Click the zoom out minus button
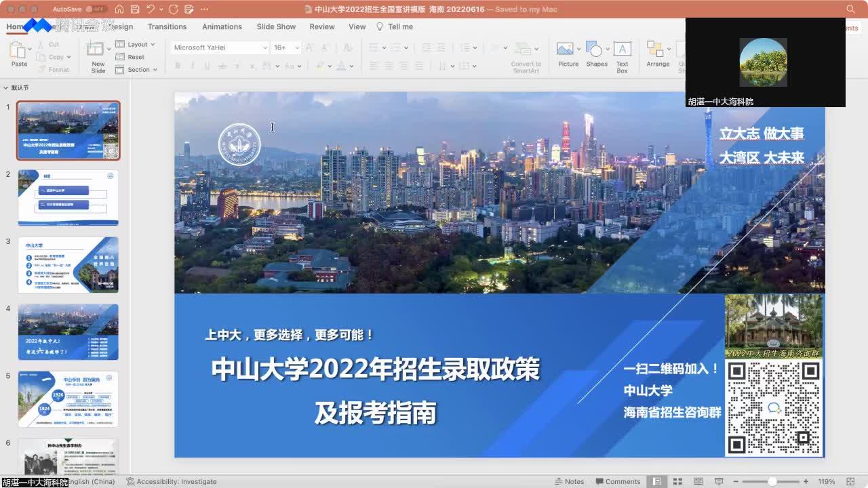 [x=736, y=482]
